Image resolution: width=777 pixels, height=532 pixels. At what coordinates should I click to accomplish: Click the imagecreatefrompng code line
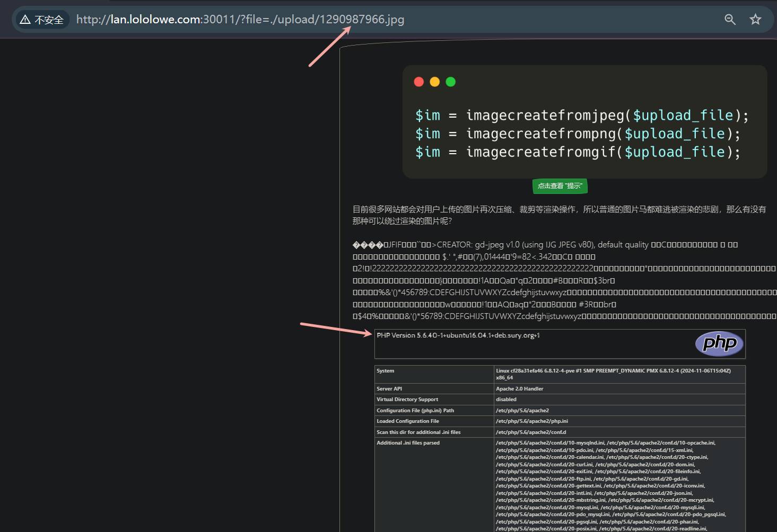click(578, 134)
